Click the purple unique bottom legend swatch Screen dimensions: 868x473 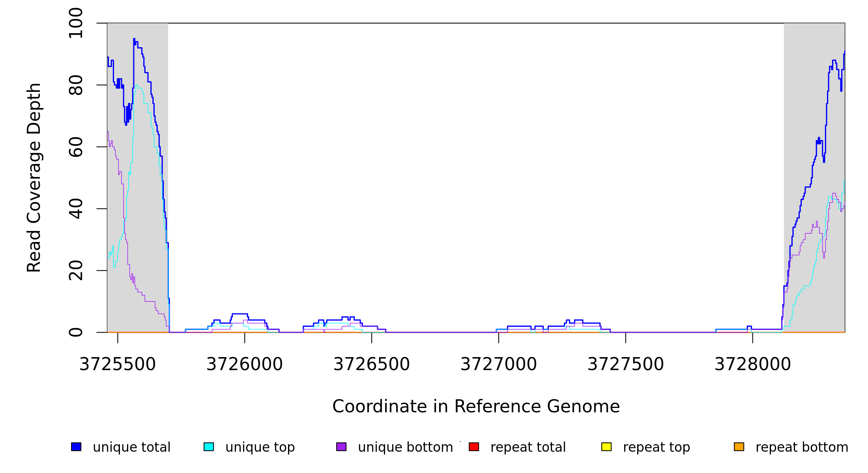341,447
